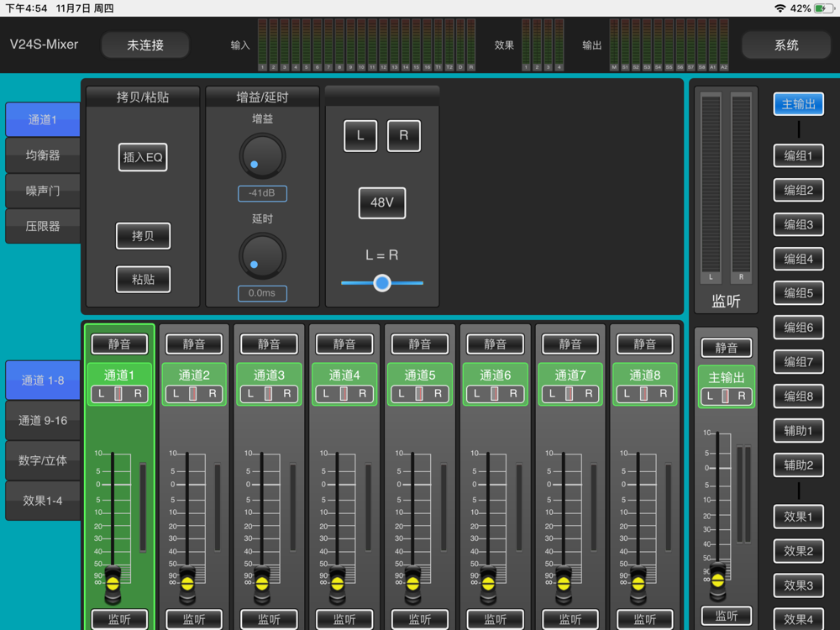Mute 通道1 with its 静音 button
The image size is (840, 630).
click(119, 344)
